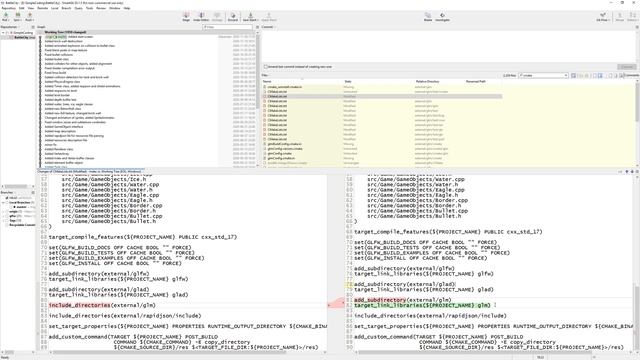The width and height of the screenshot is (640, 360).
Task: Open Blame for the selected file
Action: coord(428,16)
